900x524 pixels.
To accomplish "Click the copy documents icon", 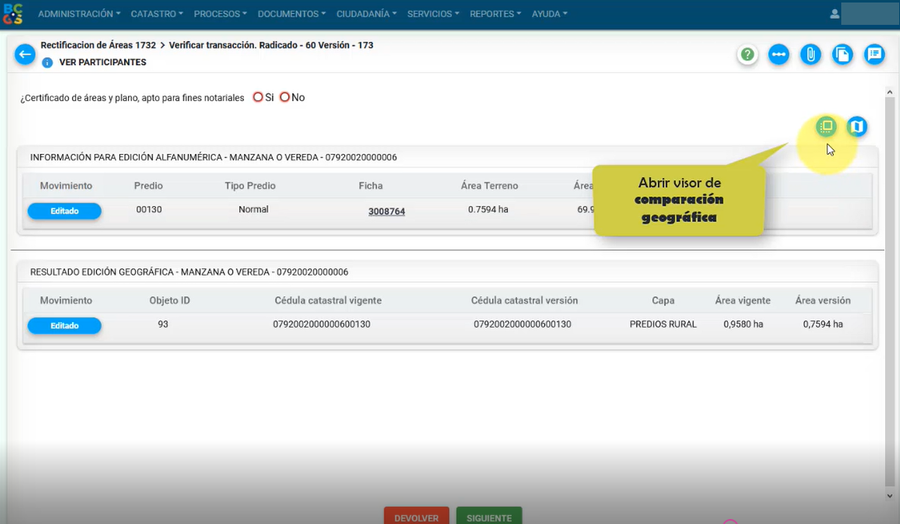I will tap(843, 54).
